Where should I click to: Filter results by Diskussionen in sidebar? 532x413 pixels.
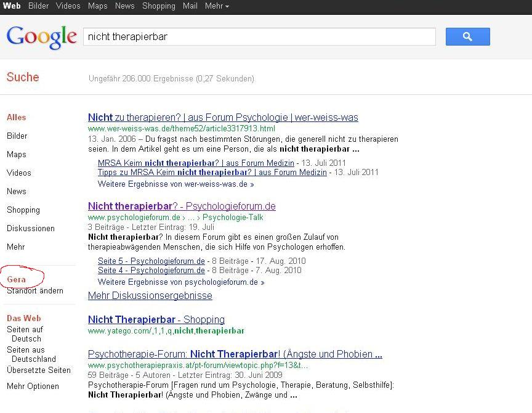[31, 228]
